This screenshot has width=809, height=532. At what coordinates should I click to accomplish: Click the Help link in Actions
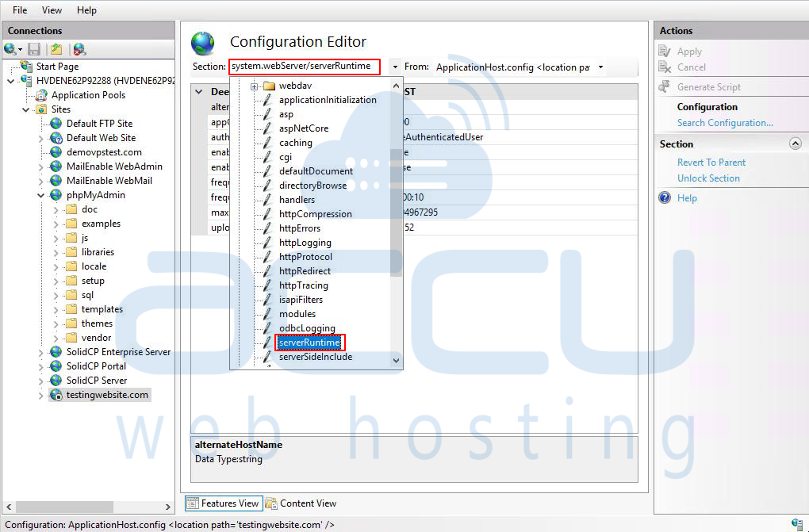687,197
